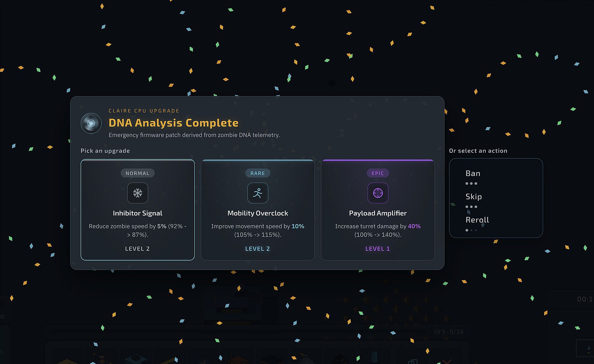594x364 pixels.
Task: Click the Claire CPU lens icon
Action: tap(91, 123)
